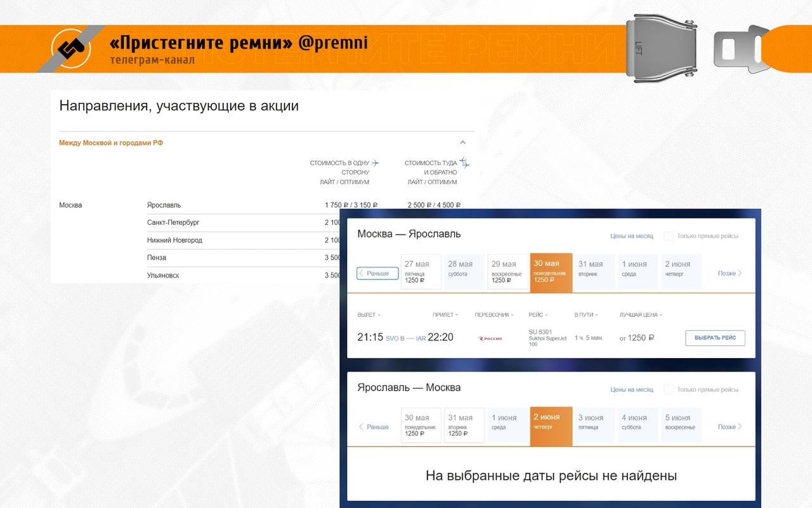This screenshot has height=508, width=812.
Task: Select 1 июня среда outbound date tab
Action: pos(638,272)
